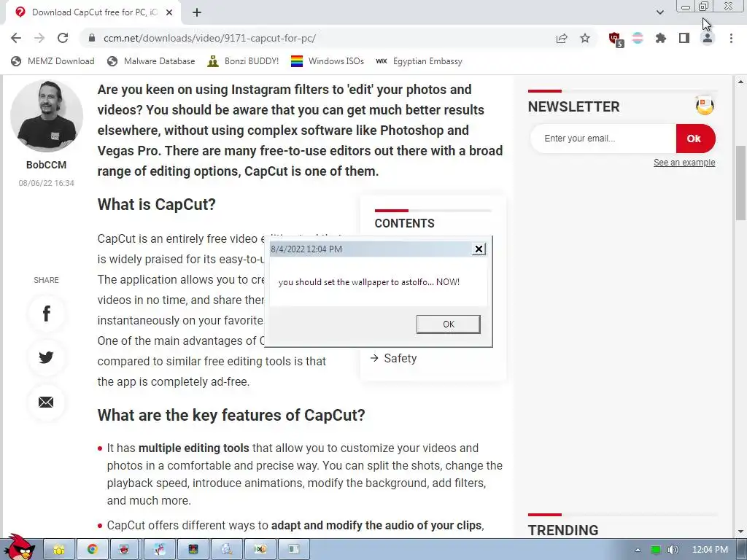Viewport: 747px width, 560px height.
Task: Submit newsletter with red Ok button
Action: click(x=695, y=139)
